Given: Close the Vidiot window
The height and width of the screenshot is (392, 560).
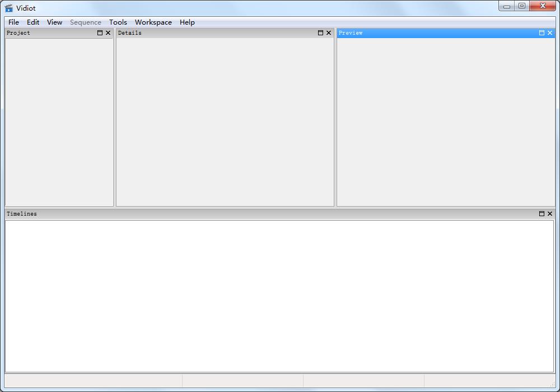Looking at the screenshot, I should (x=543, y=6).
